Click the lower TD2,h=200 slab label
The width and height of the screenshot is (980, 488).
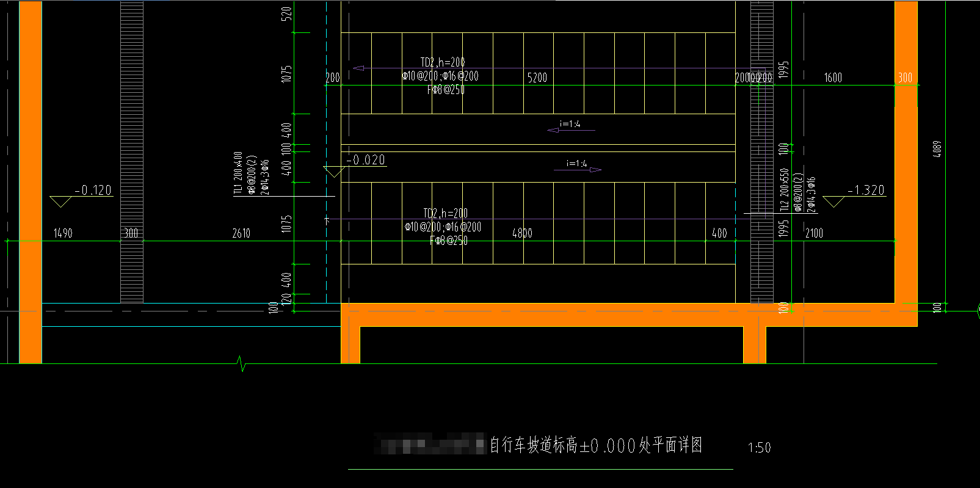(x=445, y=213)
